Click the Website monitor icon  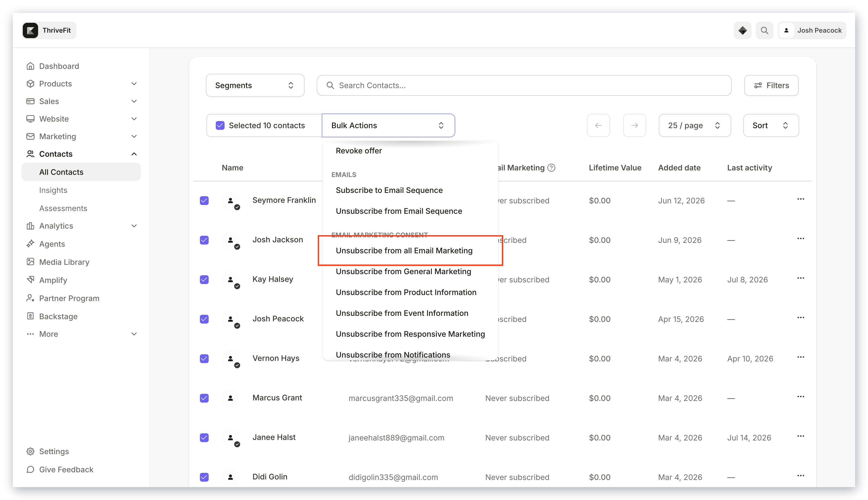pos(30,119)
